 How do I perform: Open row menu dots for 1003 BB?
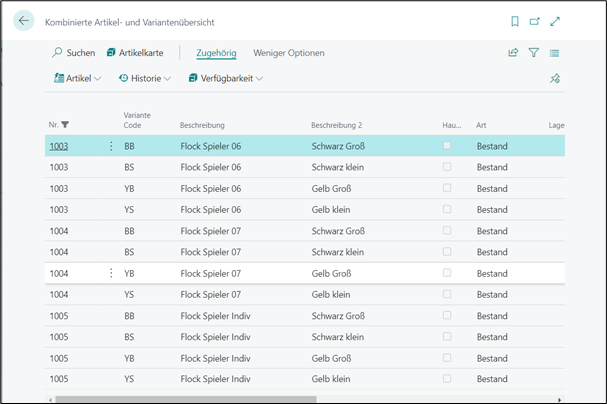(x=111, y=146)
